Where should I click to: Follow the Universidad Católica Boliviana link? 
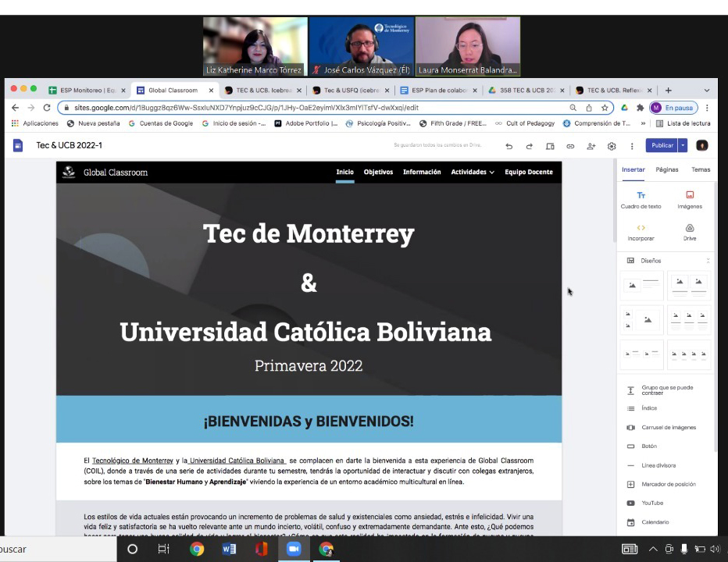[x=237, y=461]
